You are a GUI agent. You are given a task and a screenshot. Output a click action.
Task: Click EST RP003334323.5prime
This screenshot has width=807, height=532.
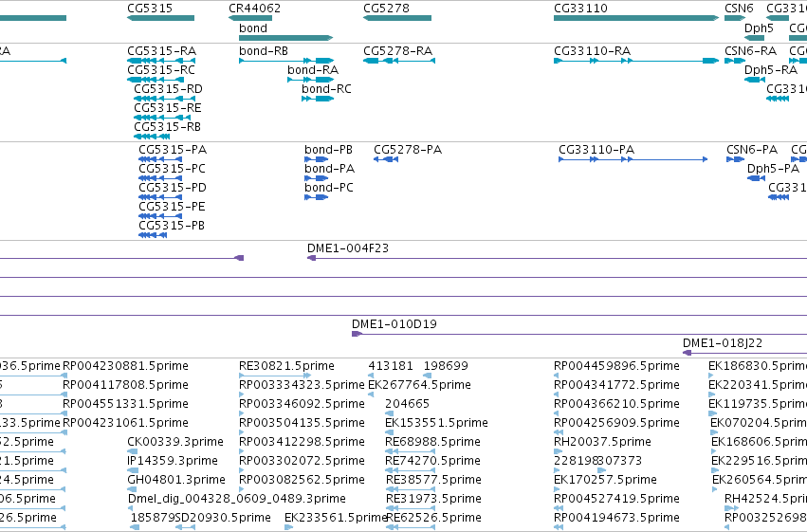point(302,385)
